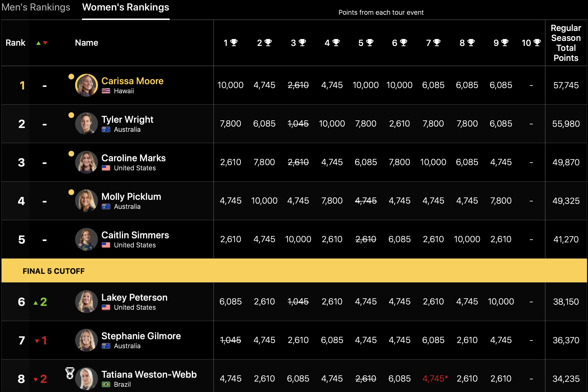Click the Brazil flag icon
This screenshot has width=588, height=392.
pyautogui.click(x=106, y=384)
